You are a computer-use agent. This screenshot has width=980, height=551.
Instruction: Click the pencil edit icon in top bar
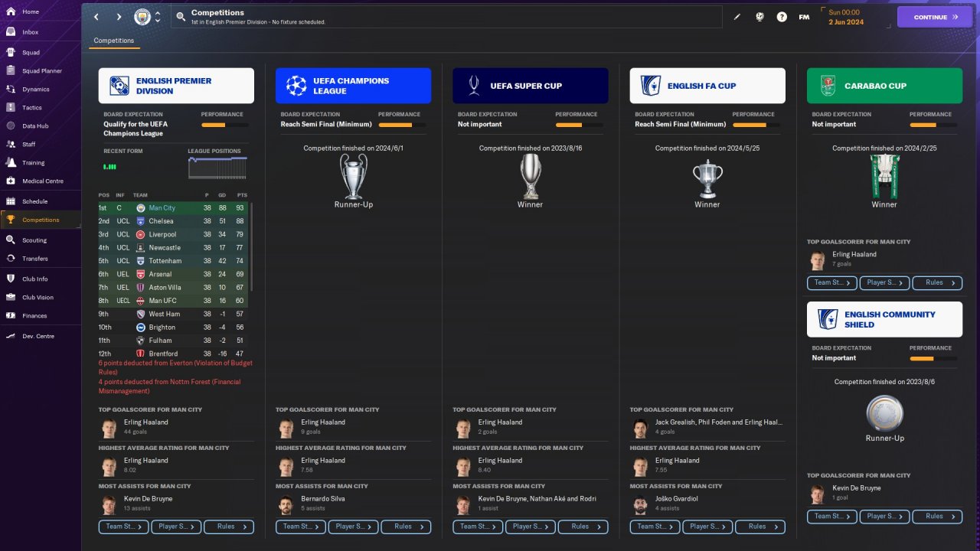click(x=737, y=17)
